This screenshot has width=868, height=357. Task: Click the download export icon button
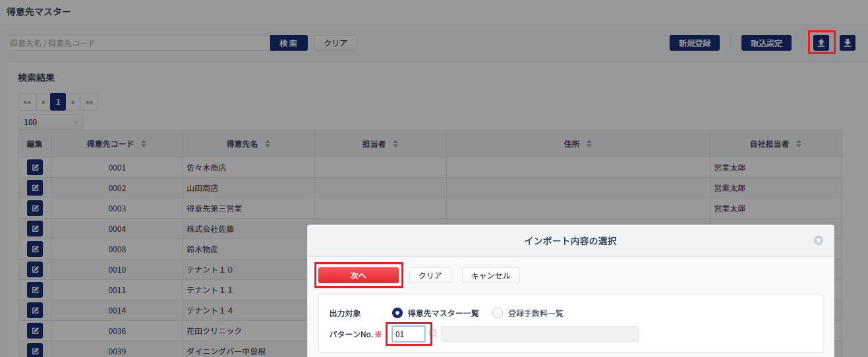click(x=848, y=43)
